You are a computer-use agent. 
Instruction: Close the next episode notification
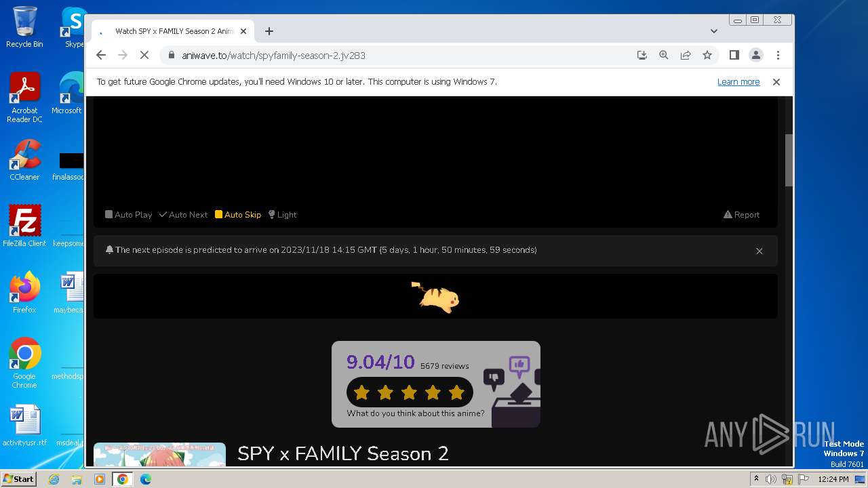pyautogui.click(x=759, y=251)
